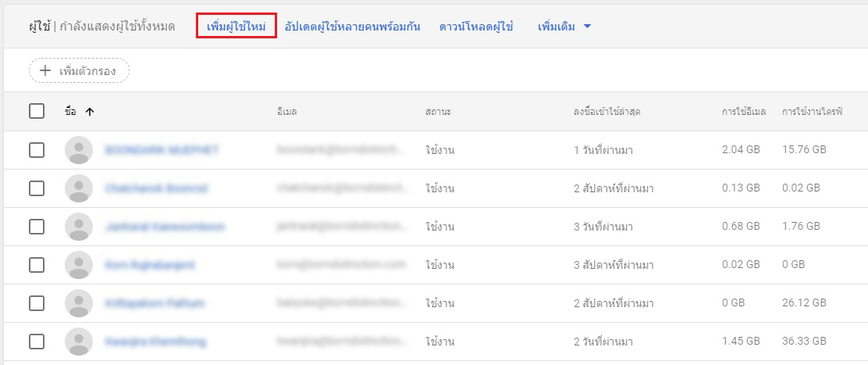Screen dimensions: 868x365
Task: Click avatar icon of user with 26.12 GB Drive usage
Action: coord(79,303)
